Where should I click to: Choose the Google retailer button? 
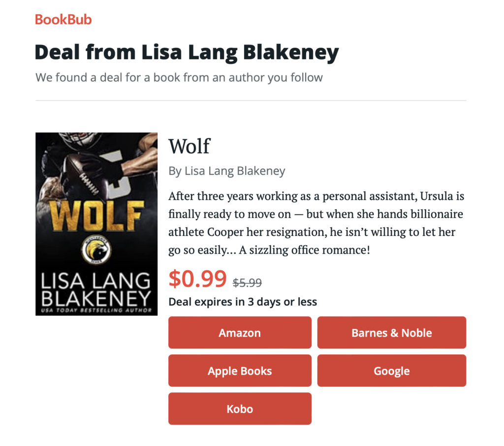[x=391, y=370]
